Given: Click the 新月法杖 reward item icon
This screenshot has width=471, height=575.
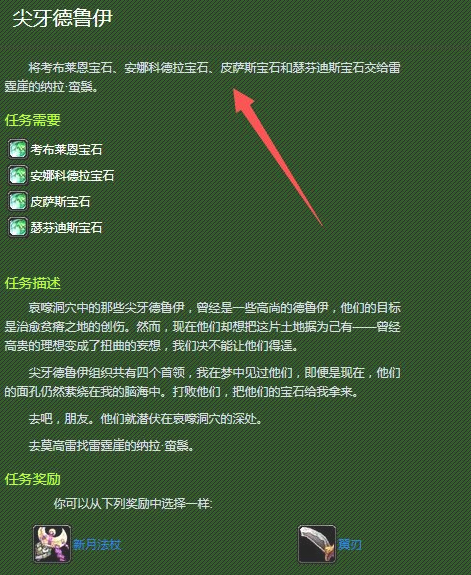Looking at the screenshot, I should pyautogui.click(x=52, y=544).
